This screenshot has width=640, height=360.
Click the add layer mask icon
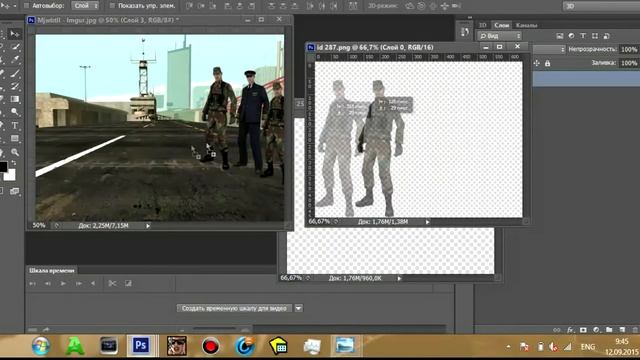coord(583,330)
